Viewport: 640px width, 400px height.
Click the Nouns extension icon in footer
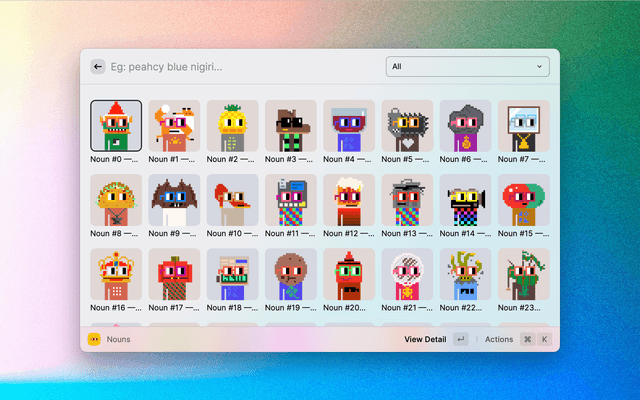(x=95, y=339)
